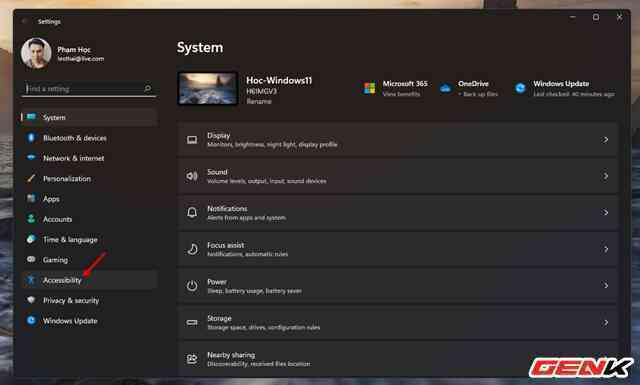Viewport: 640px width, 385px height.
Task: Open Focus assist chevron arrow
Action: click(x=605, y=249)
